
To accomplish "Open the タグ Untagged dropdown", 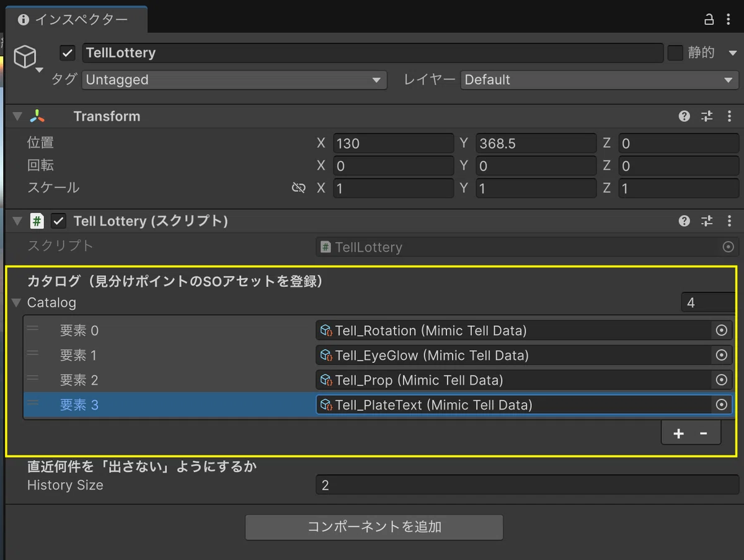I will [x=234, y=80].
